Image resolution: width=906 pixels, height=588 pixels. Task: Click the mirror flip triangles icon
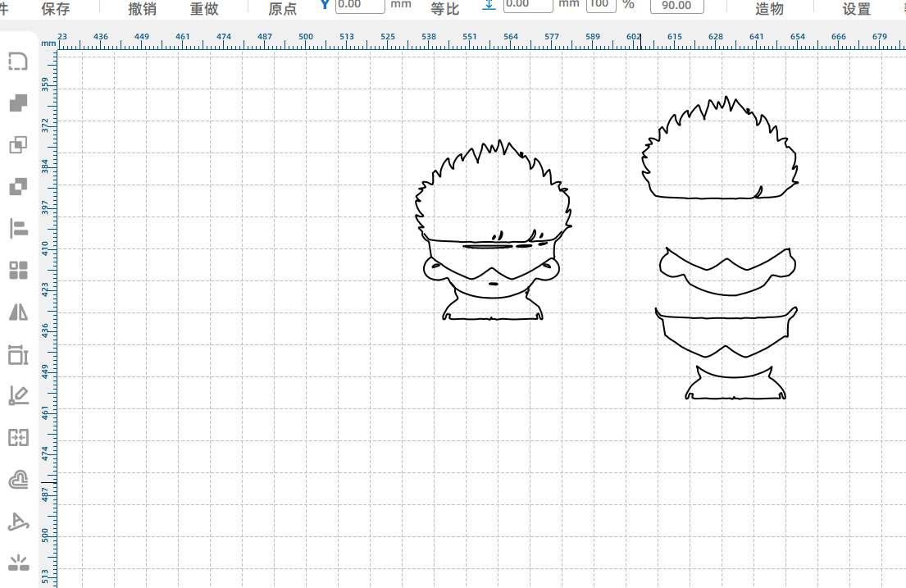(18, 312)
